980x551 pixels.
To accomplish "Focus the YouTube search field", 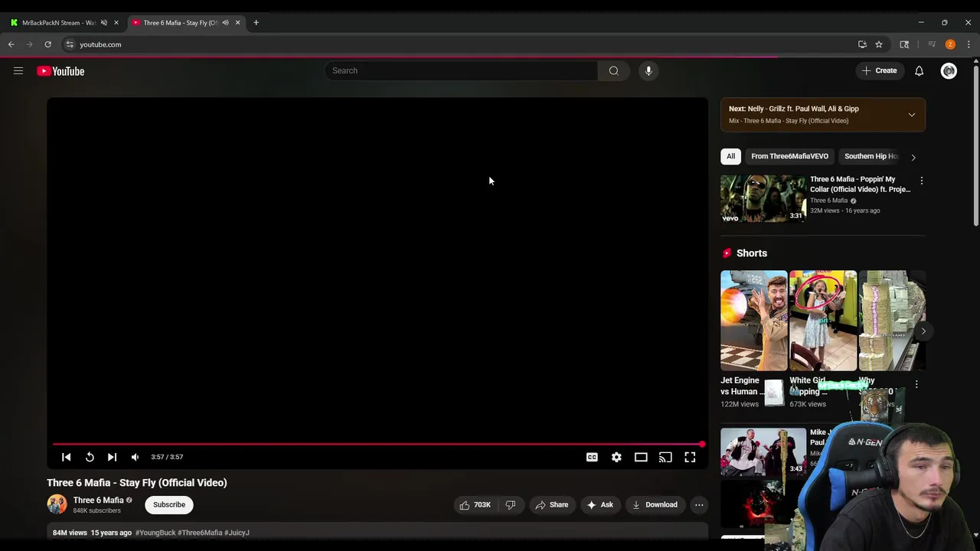I will pos(462,70).
